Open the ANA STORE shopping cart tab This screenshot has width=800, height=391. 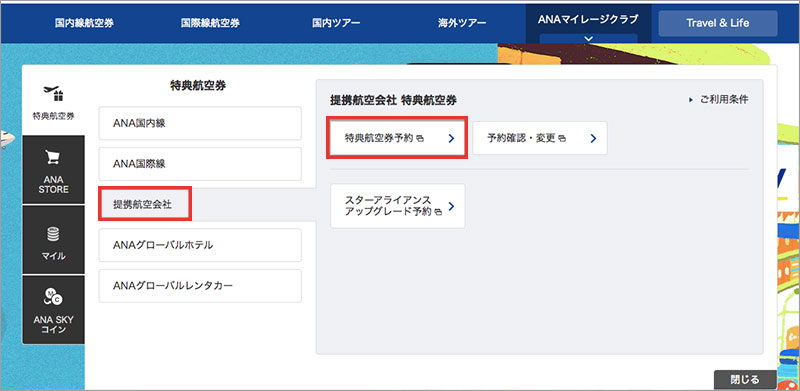click(54, 170)
